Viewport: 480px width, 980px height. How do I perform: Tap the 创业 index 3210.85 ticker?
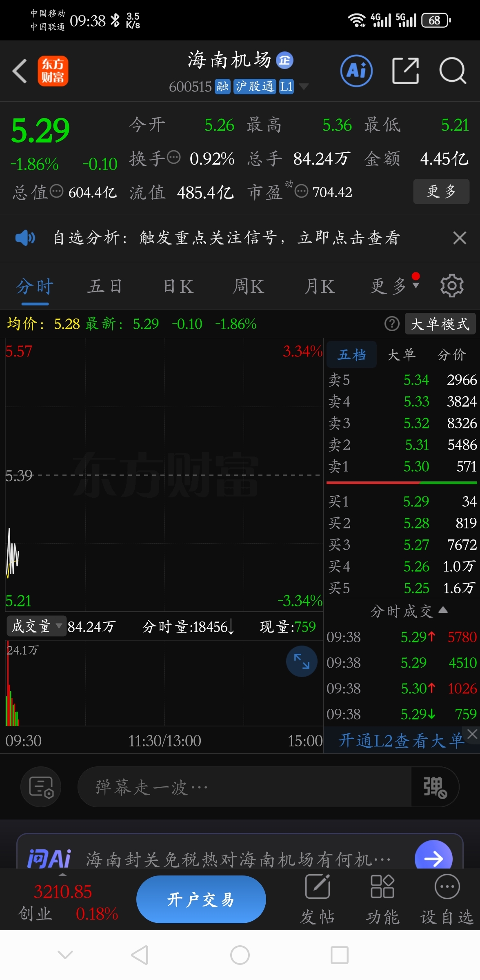67,902
